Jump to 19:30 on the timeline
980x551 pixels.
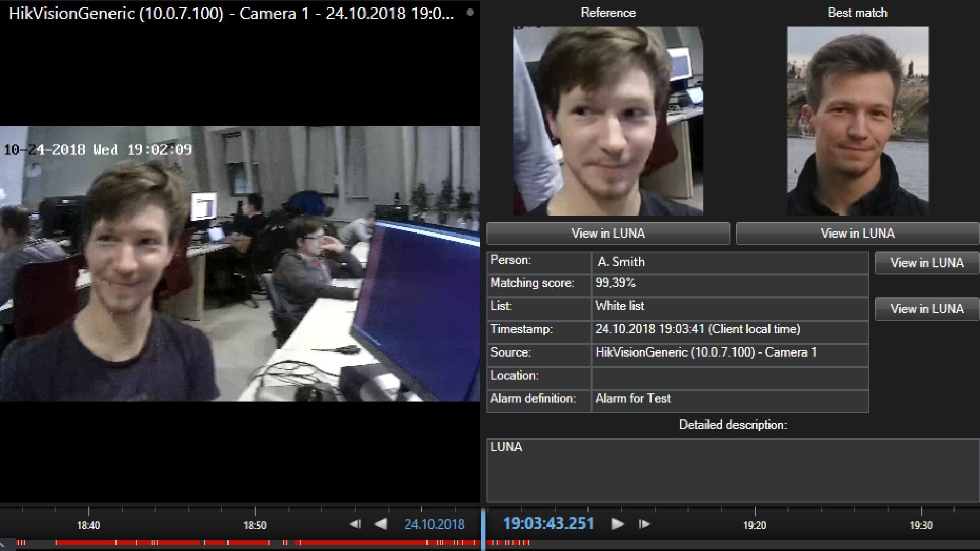coord(921,525)
